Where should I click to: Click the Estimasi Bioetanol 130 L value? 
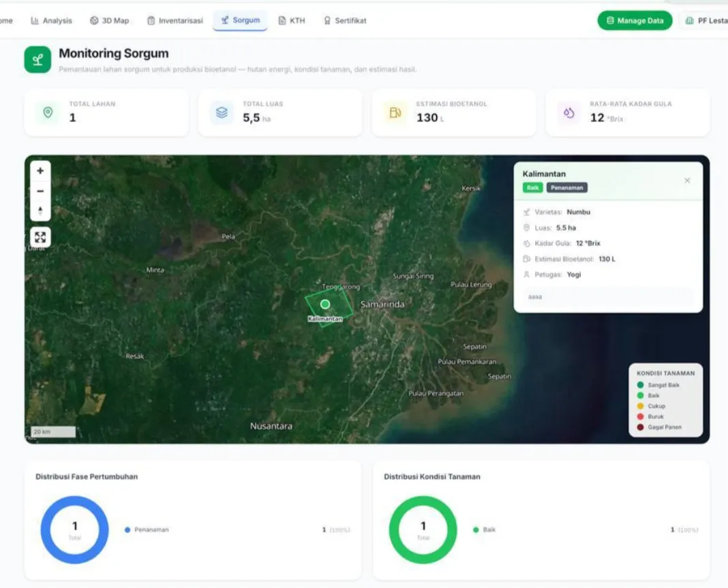tap(430, 118)
